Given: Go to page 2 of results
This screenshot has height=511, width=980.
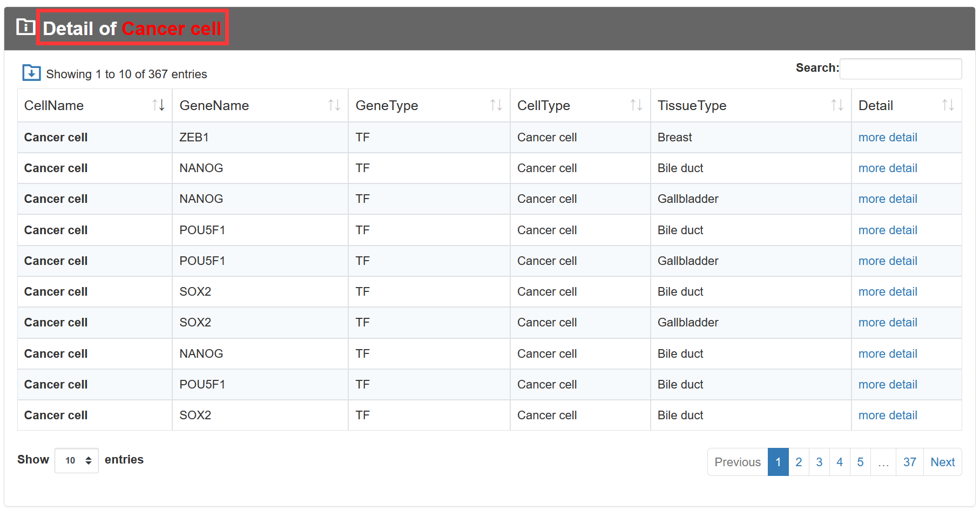Looking at the screenshot, I should [x=799, y=462].
